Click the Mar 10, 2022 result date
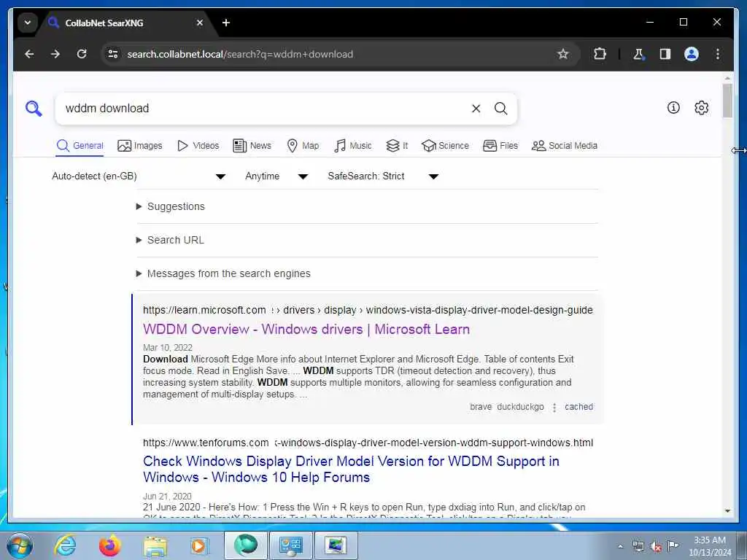 pos(168,348)
